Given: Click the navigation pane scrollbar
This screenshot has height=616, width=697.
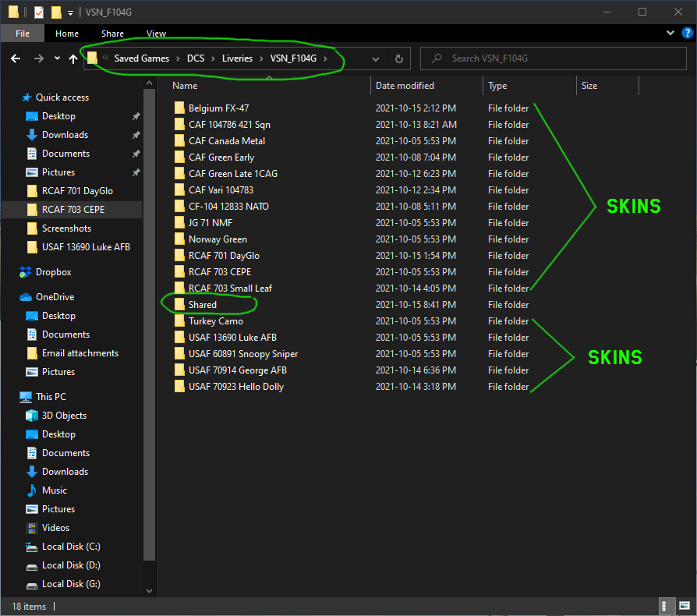Looking at the screenshot, I should 149,327.
